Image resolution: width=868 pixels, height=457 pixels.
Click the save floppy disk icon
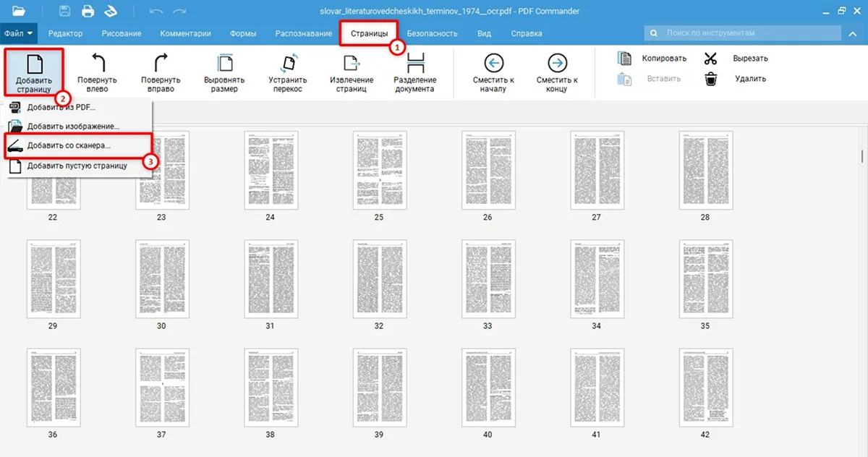coord(64,11)
